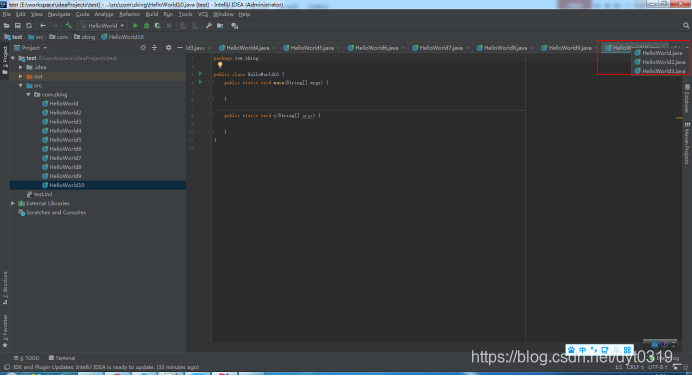
Task: Click the locate target icon in Project panel
Action: click(143, 48)
